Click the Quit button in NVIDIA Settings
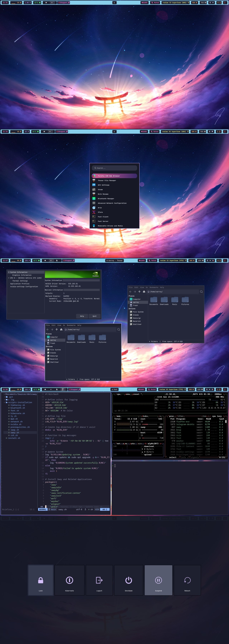This screenshot has width=229, height=644. point(94,316)
